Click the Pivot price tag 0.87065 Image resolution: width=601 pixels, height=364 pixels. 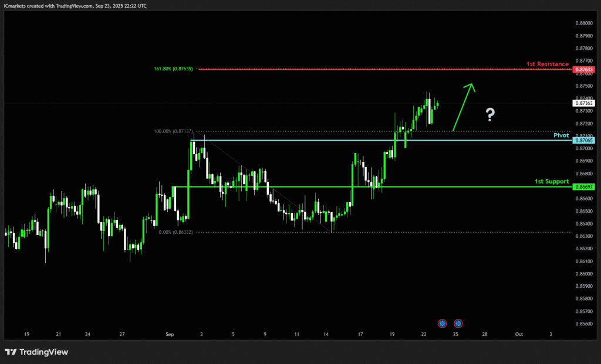point(584,140)
